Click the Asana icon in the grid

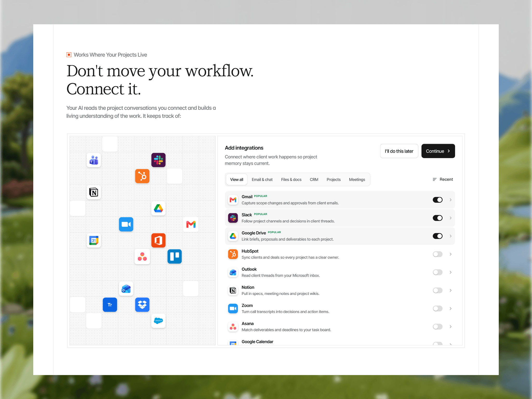pyautogui.click(x=142, y=257)
